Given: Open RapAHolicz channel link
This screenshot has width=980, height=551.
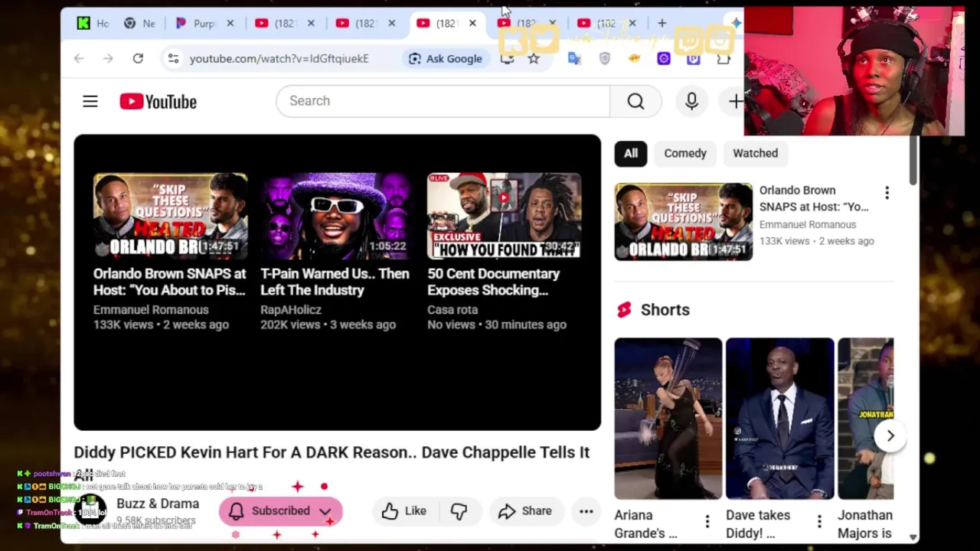Looking at the screenshot, I should (291, 309).
